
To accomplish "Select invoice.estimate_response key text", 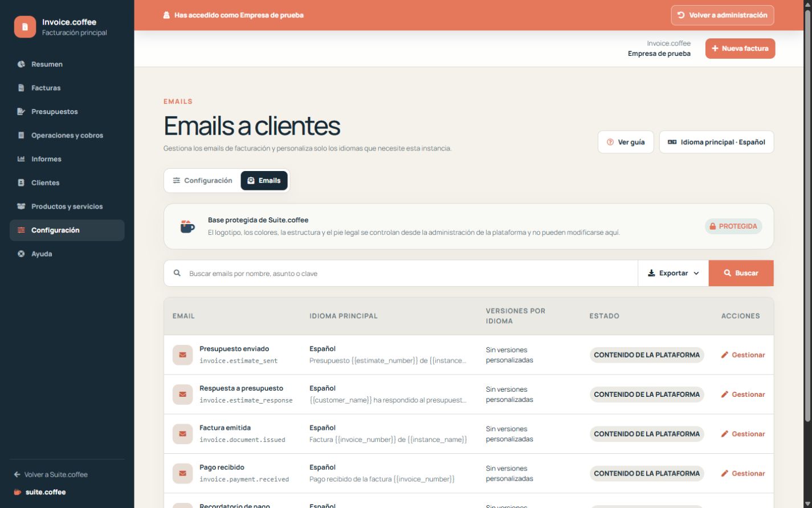I will tap(246, 400).
